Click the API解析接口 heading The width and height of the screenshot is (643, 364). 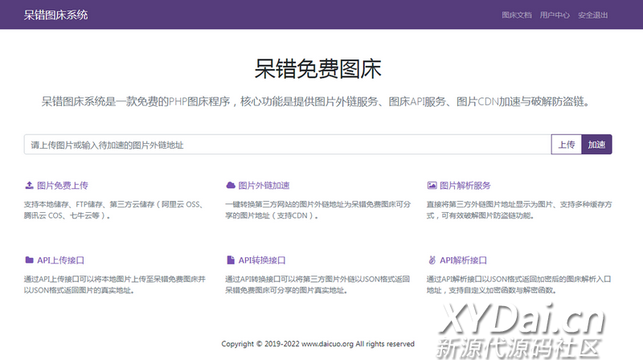463,260
